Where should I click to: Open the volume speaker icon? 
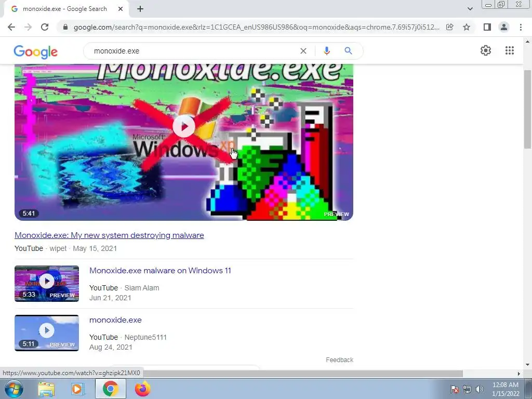(480, 389)
